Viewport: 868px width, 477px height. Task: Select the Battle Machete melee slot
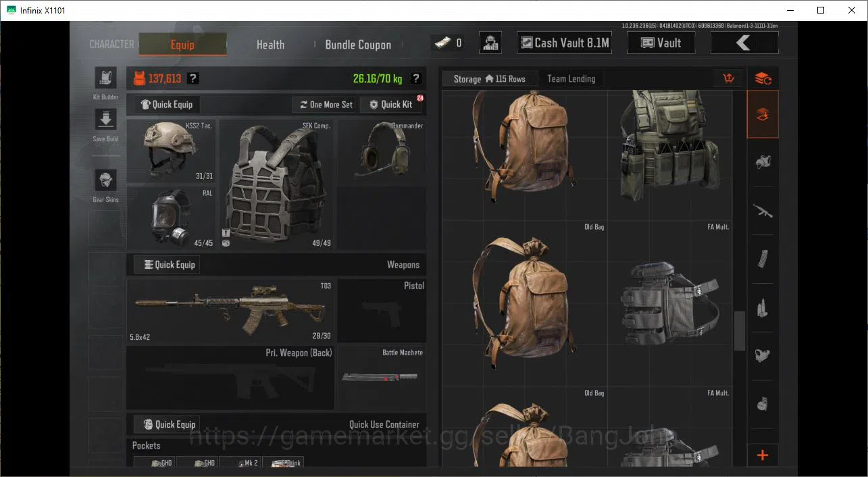[382, 378]
